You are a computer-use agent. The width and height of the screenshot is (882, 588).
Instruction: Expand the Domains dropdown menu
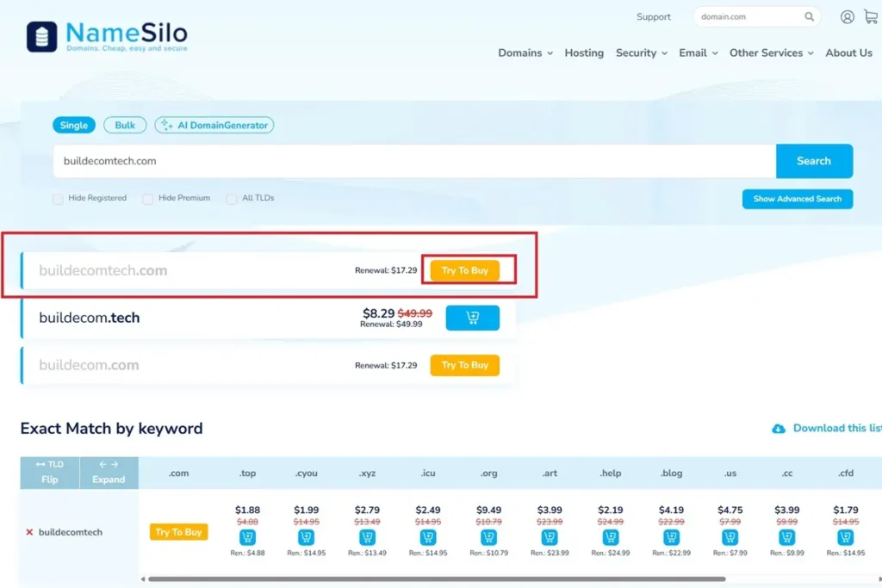click(525, 53)
